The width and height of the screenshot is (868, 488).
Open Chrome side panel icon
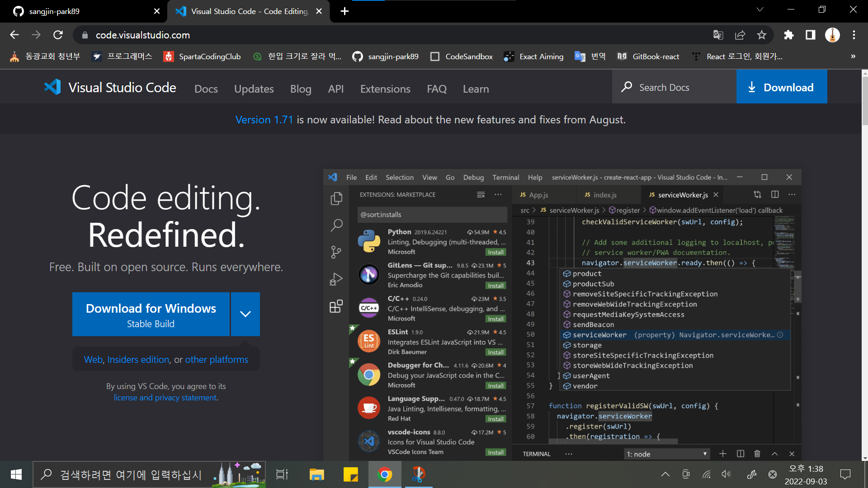pos(811,35)
